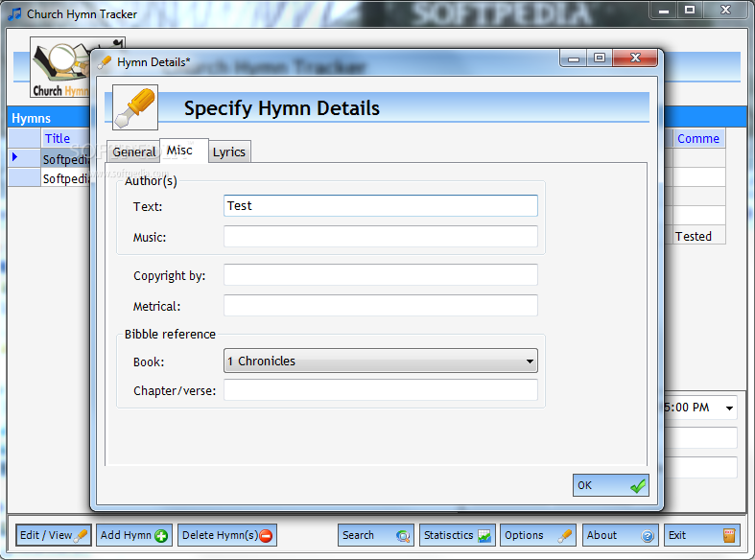Click the Delete Hymn(s) button
755x560 pixels.
[x=227, y=535]
